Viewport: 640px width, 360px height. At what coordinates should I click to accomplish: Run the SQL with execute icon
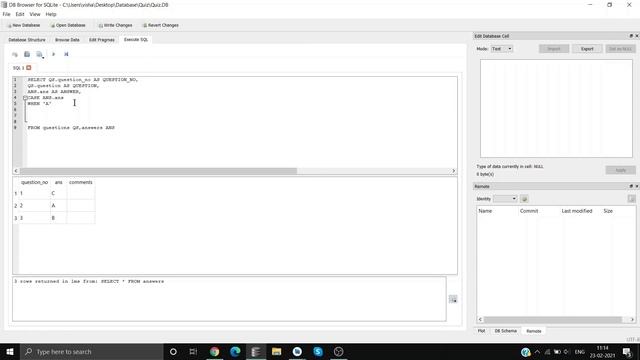(x=53, y=54)
